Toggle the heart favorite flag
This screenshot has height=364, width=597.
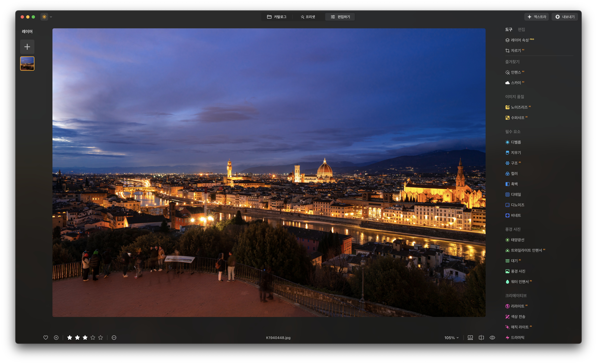[46, 338]
